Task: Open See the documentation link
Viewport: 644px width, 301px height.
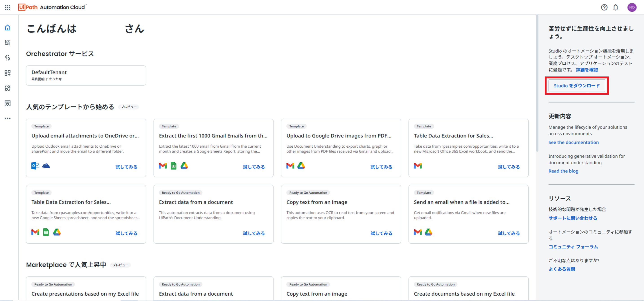Action: pyautogui.click(x=573, y=142)
